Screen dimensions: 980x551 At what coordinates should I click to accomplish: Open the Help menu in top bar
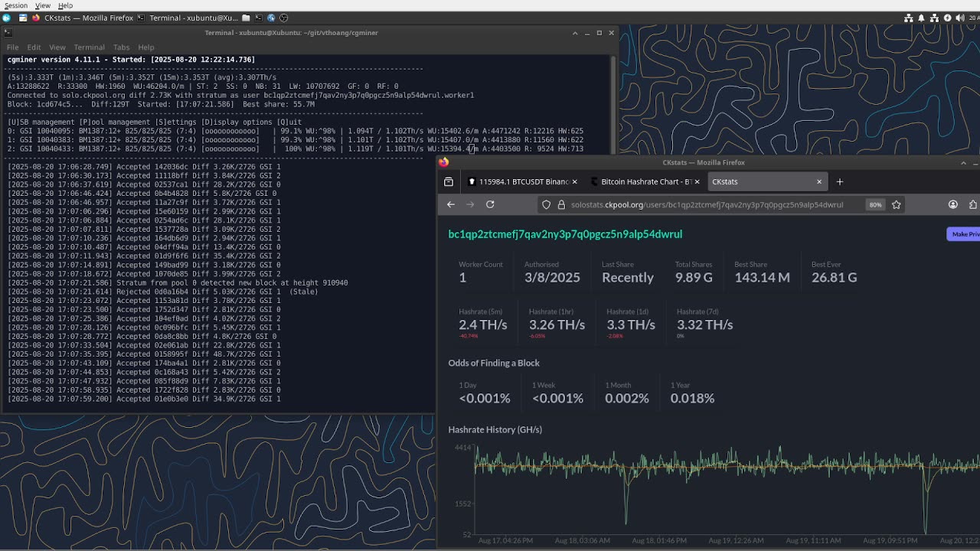click(65, 5)
